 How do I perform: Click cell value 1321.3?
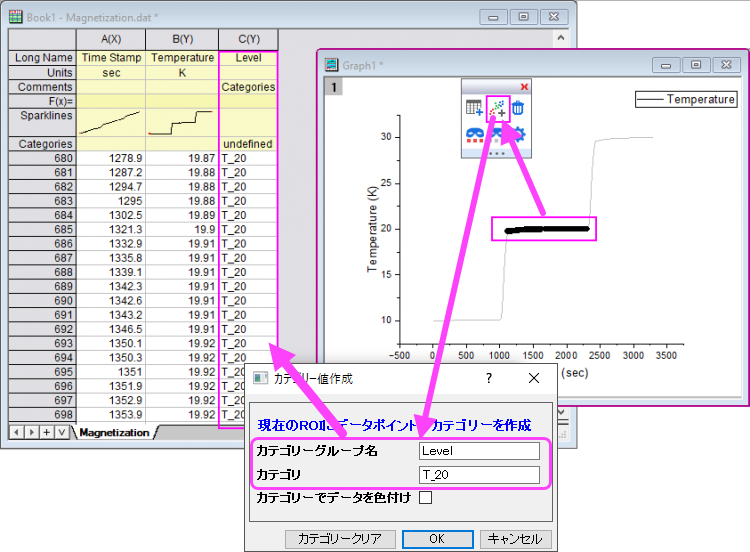coord(111,230)
